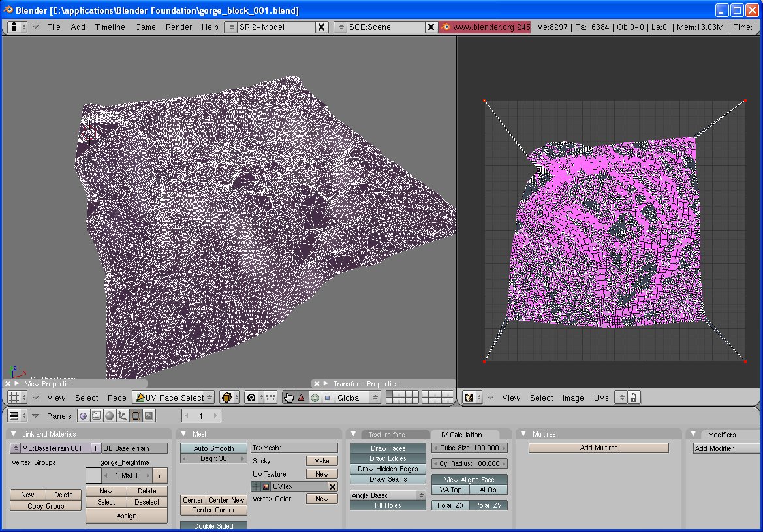763x532 pixels.
Task: Toggle the 3D manipulator hand button
Action: tap(288, 398)
